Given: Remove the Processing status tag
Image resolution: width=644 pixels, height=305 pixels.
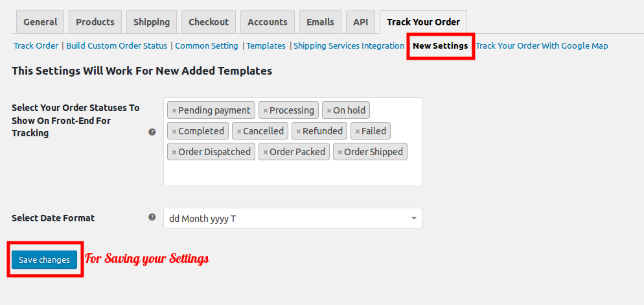Looking at the screenshot, I should tap(266, 111).
